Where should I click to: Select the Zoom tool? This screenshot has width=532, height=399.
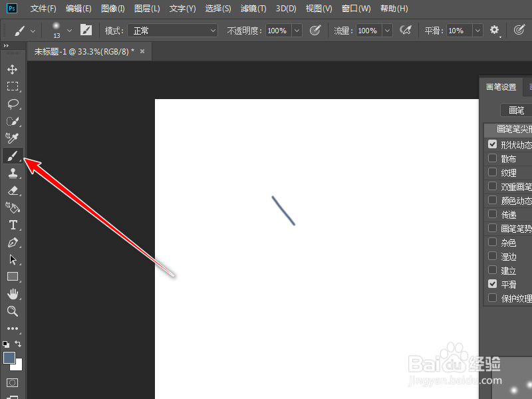click(13, 311)
